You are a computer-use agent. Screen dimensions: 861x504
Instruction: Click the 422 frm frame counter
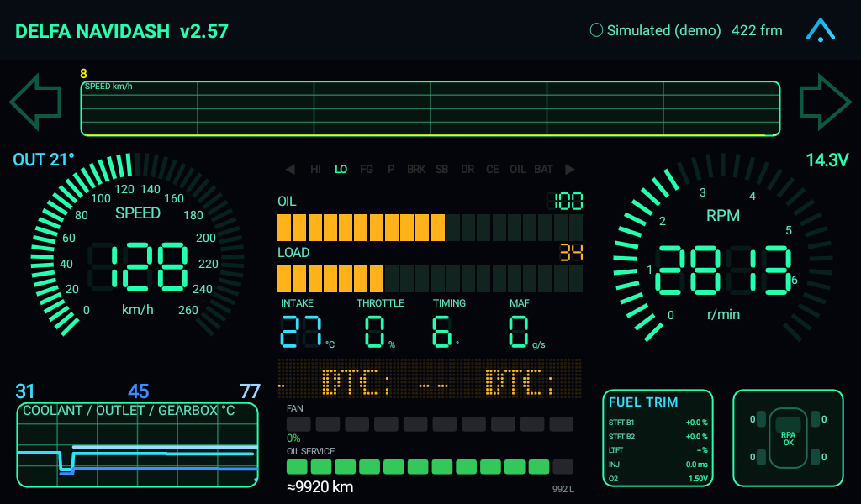coord(757,30)
